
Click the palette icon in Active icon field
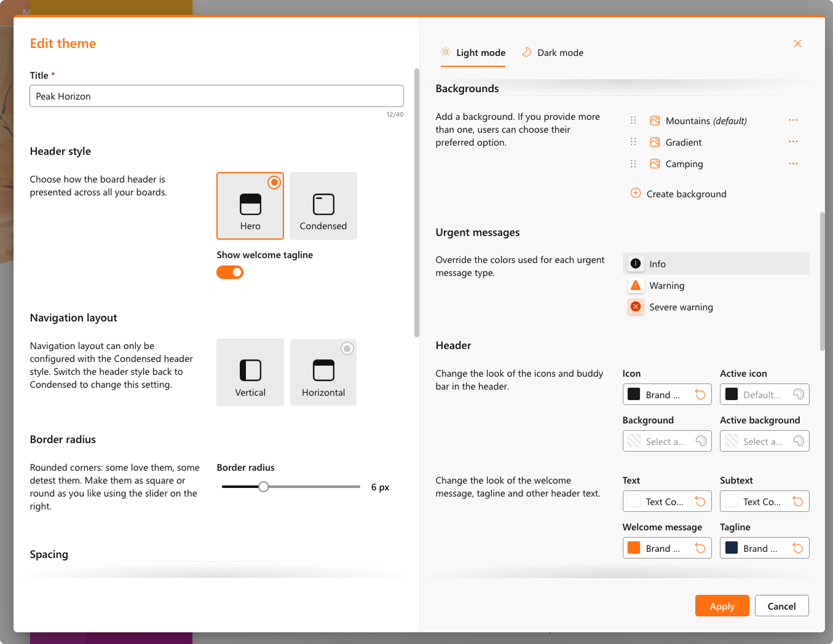(798, 395)
